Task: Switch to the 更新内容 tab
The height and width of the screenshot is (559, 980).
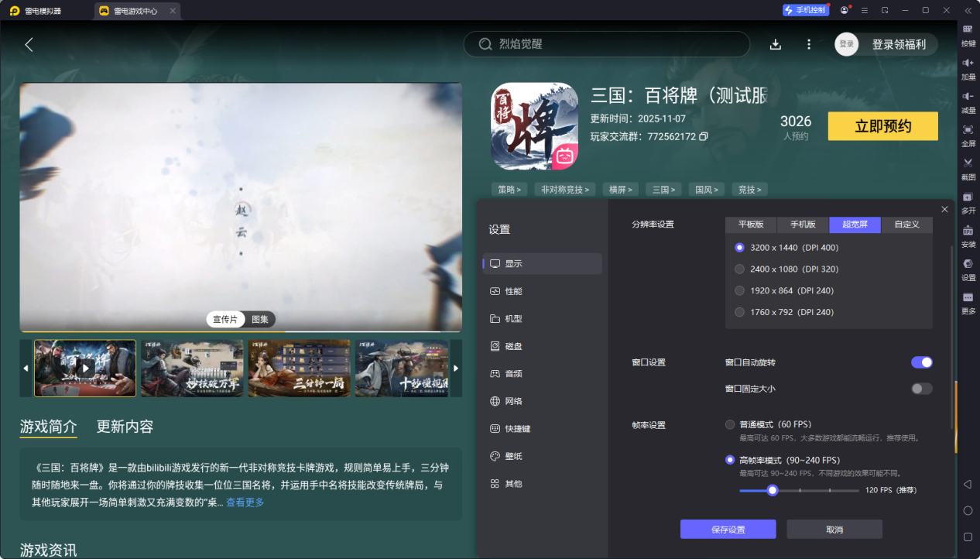Action: (x=125, y=427)
